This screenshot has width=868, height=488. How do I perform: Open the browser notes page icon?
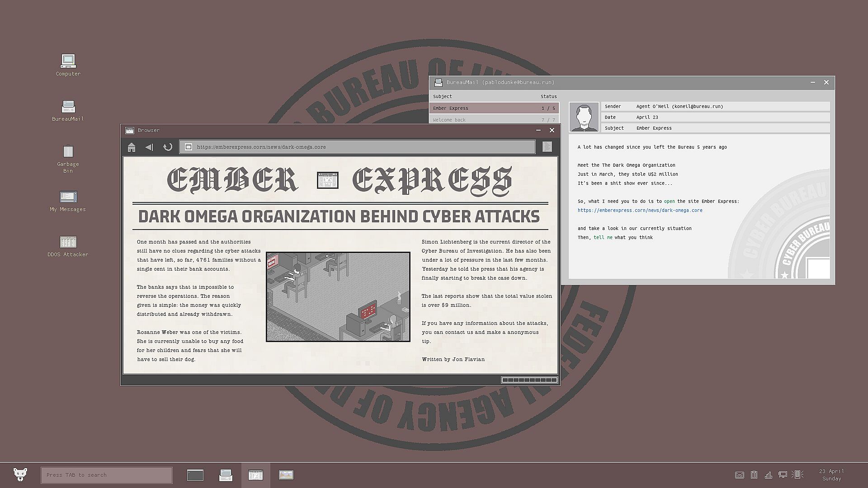(x=547, y=147)
